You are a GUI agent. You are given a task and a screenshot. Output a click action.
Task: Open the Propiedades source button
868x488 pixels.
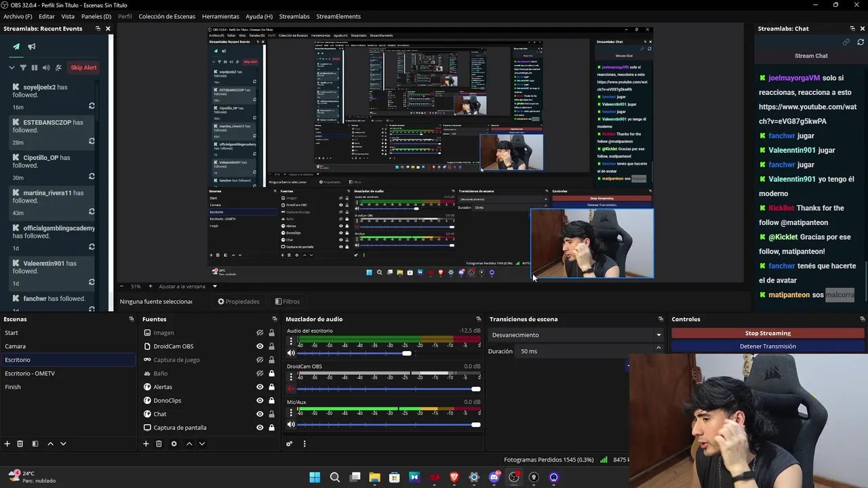click(238, 302)
